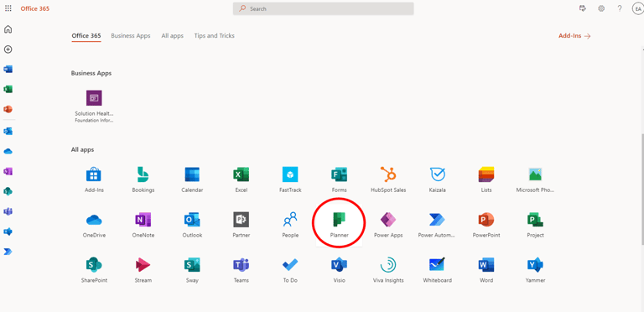644x312 pixels.
Task: Open Outlook from the left rail
Action: point(8,132)
